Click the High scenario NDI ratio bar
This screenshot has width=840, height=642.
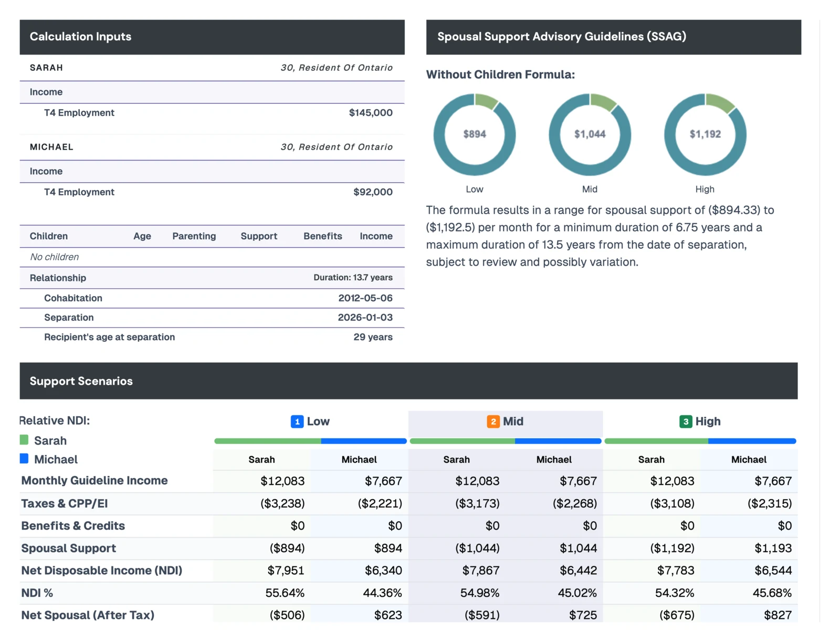coord(700,441)
